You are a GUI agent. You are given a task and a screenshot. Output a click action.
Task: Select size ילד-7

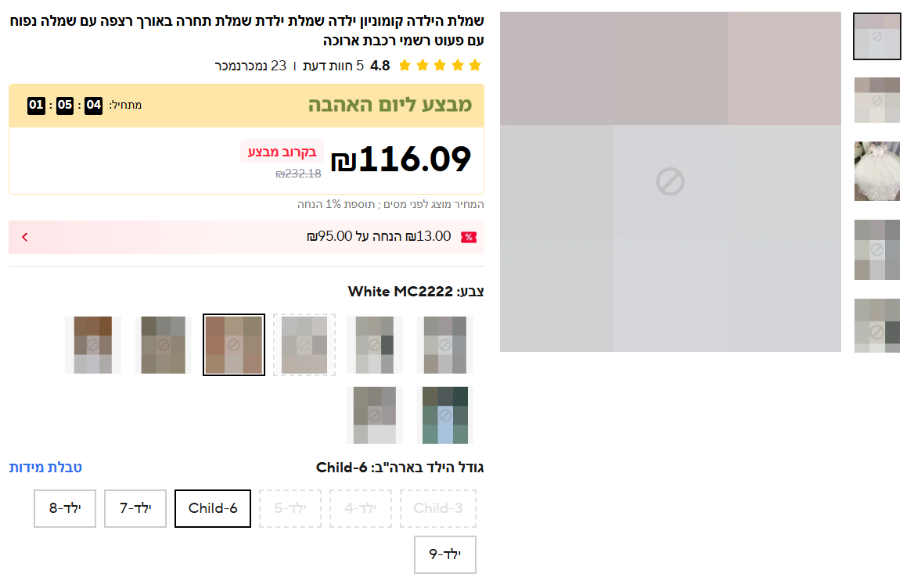pos(135,508)
